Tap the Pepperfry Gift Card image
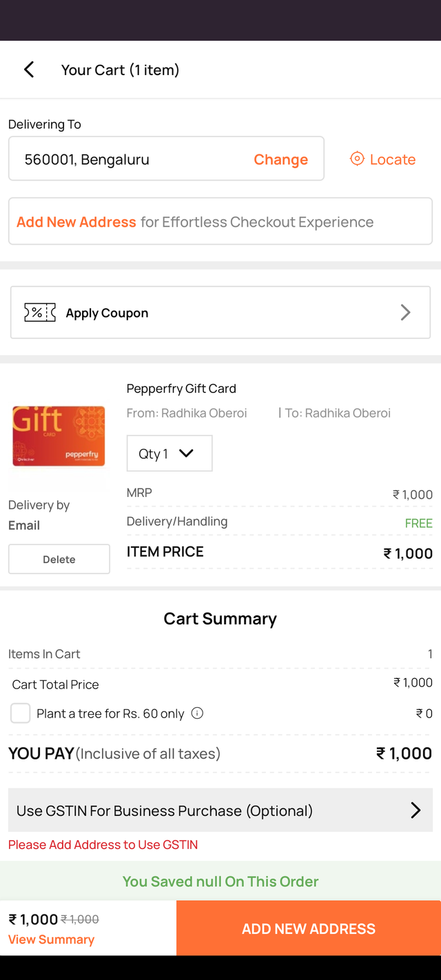This screenshot has height=980, width=441. pyautogui.click(x=59, y=436)
